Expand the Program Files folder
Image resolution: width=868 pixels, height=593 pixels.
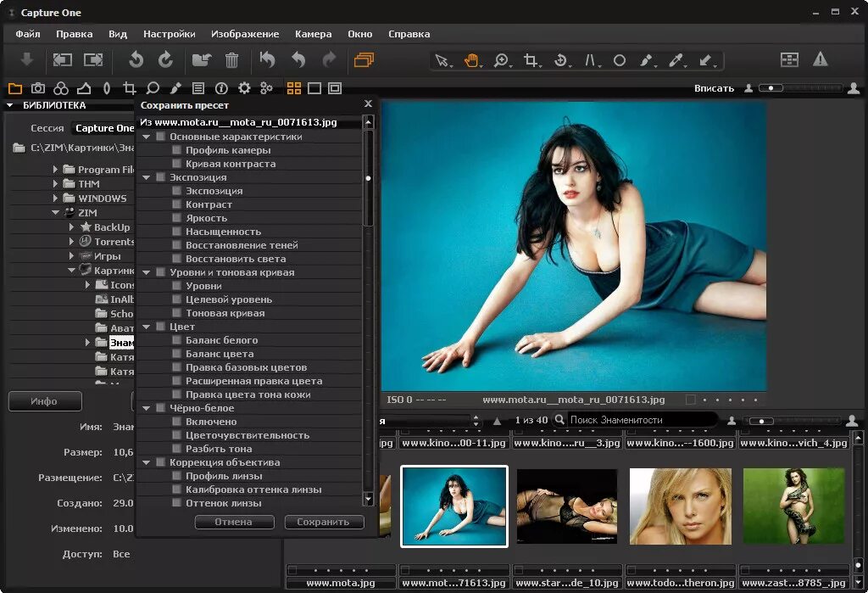pyautogui.click(x=55, y=169)
